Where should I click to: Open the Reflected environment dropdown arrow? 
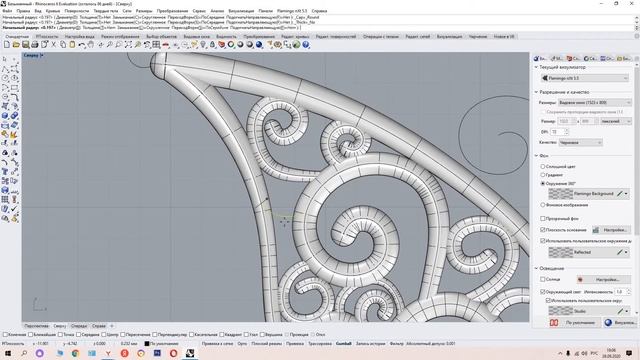[x=627, y=253]
